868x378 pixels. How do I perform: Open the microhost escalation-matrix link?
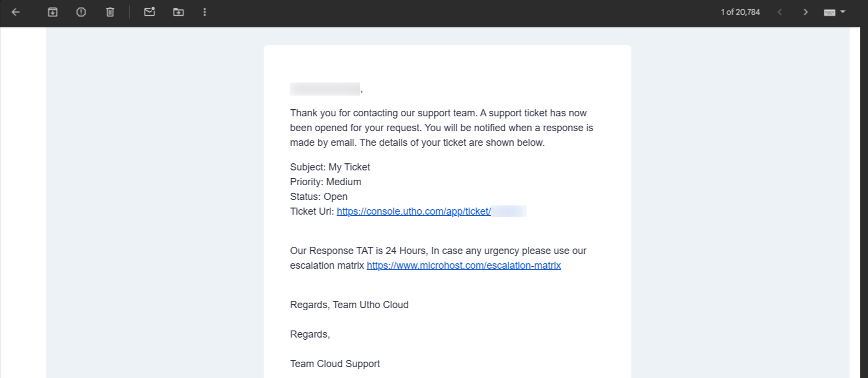coord(464,265)
